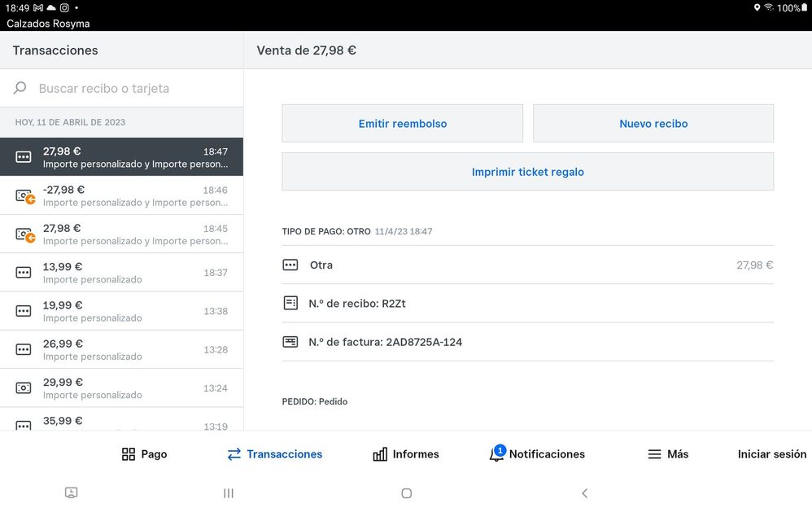The image size is (812, 508).
Task: Tap the Informes bar chart icon
Action: click(380, 454)
